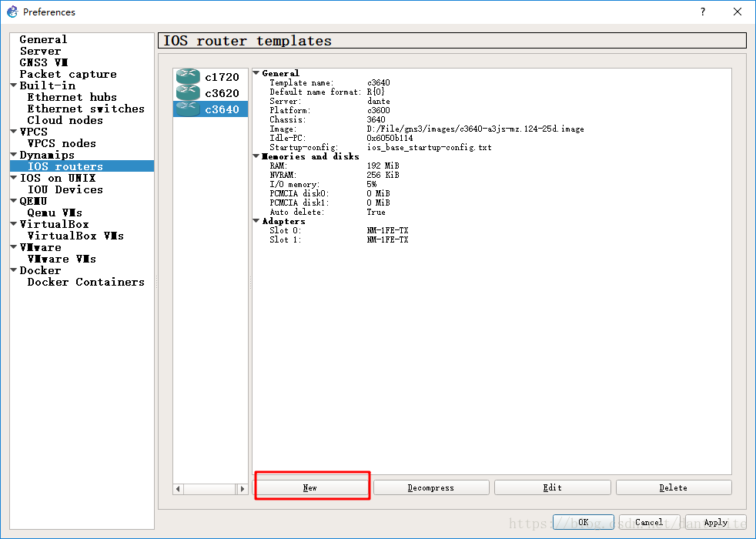This screenshot has height=539, width=756.
Task: Select Qemu VMs in the tree
Action: [x=55, y=213]
